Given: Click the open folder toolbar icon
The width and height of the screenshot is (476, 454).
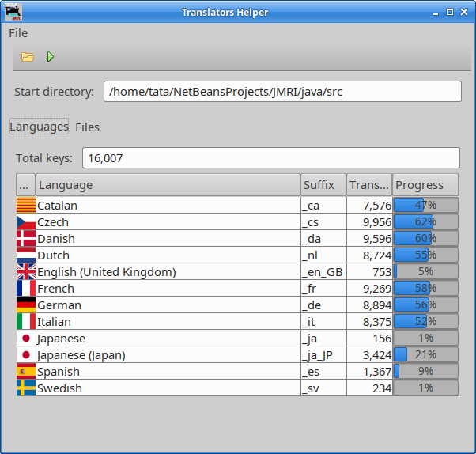Looking at the screenshot, I should (x=28, y=57).
